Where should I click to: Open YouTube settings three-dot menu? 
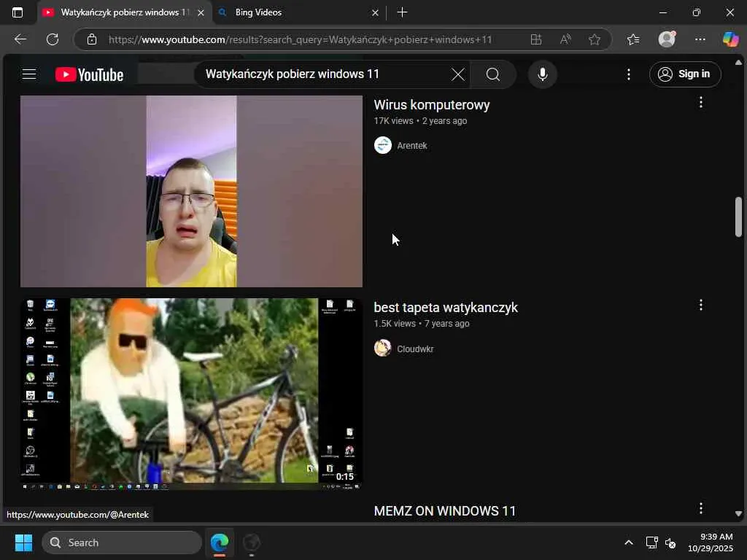coord(629,74)
